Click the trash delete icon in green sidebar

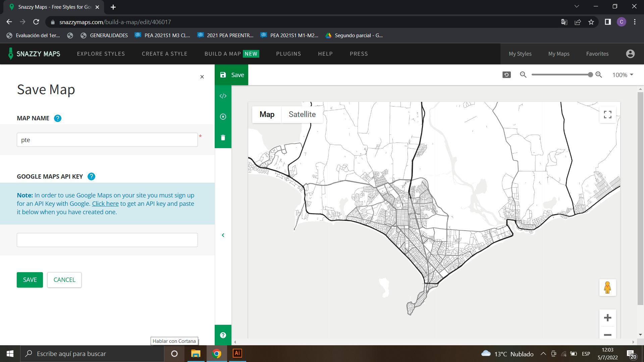223,138
